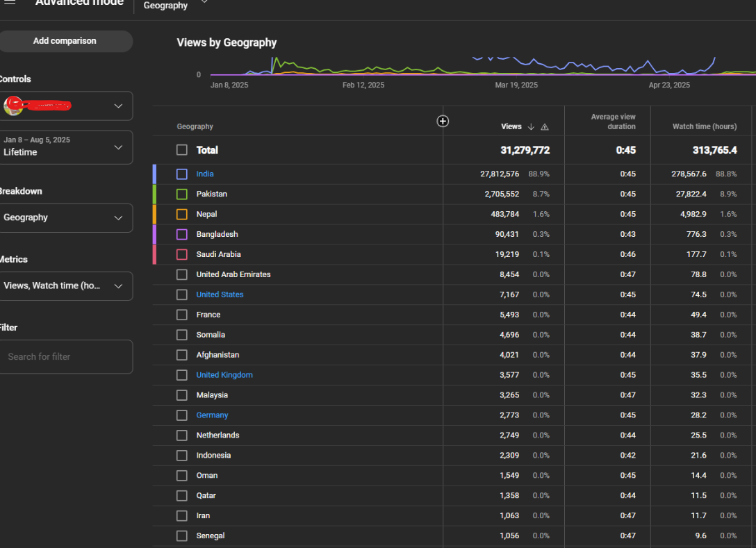Expand the Breakdown Geography dropdown
The image size is (756, 548).
pyautogui.click(x=65, y=218)
